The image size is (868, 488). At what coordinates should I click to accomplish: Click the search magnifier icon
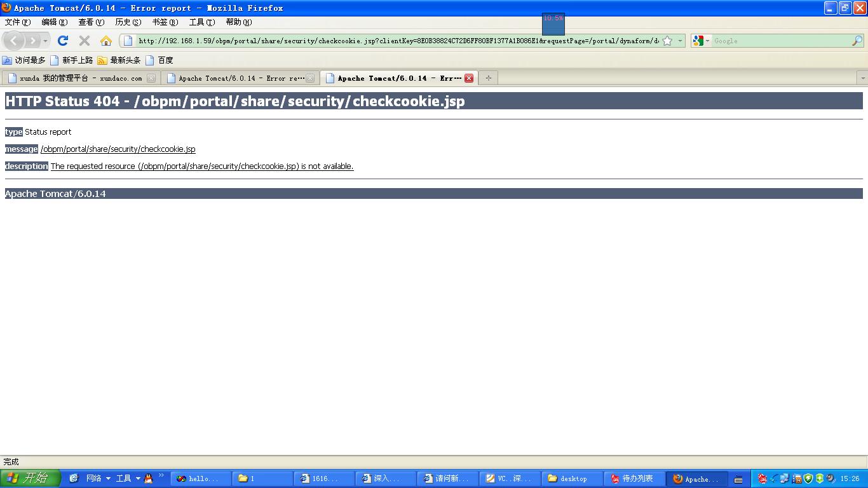[857, 41]
